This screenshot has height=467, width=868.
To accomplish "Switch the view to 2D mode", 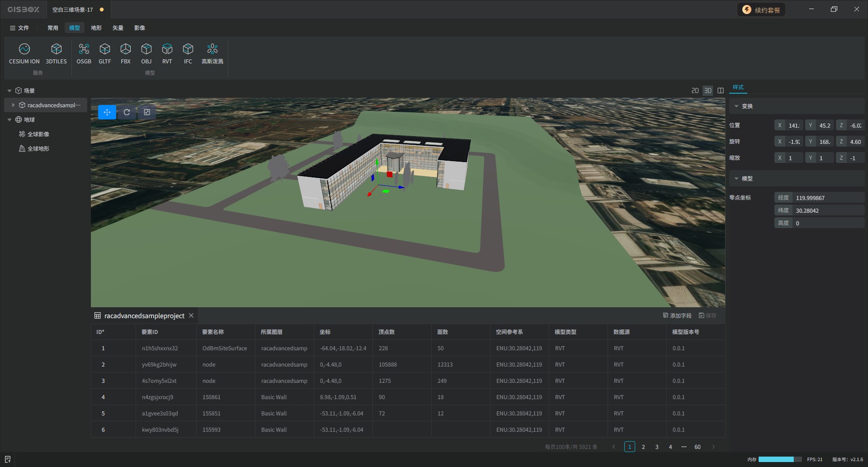I will point(695,91).
